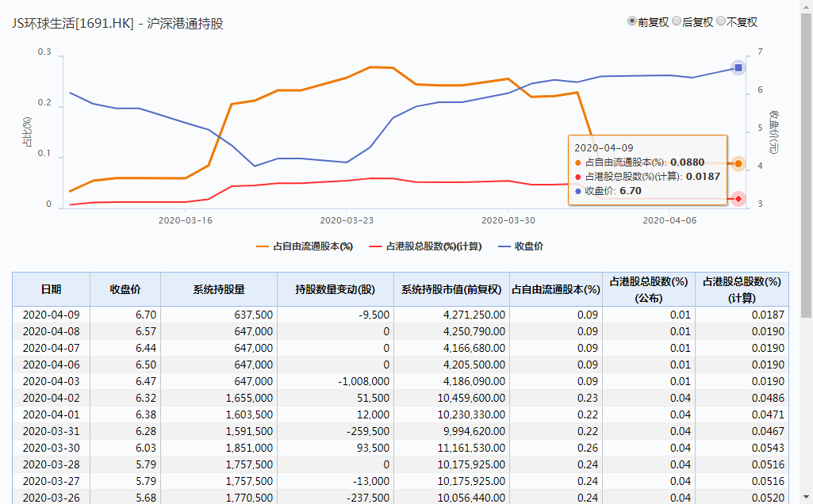Click the 2020-03-23 x-axis date label
813x504 pixels.
[x=347, y=220]
